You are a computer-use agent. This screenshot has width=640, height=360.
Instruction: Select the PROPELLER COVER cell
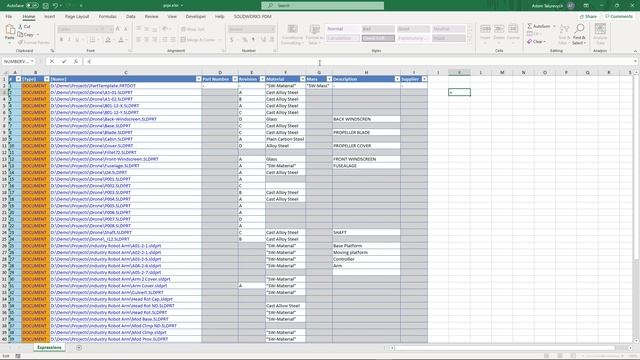point(366,146)
